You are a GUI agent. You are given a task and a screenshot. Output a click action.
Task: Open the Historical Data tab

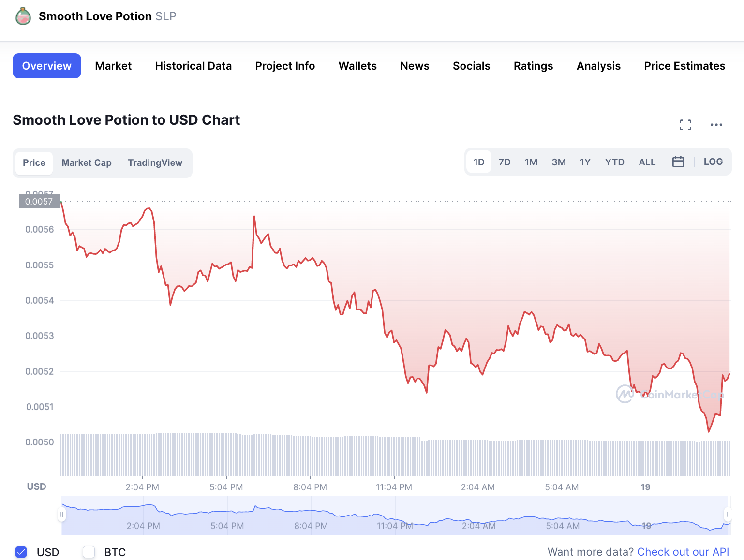[x=193, y=66]
